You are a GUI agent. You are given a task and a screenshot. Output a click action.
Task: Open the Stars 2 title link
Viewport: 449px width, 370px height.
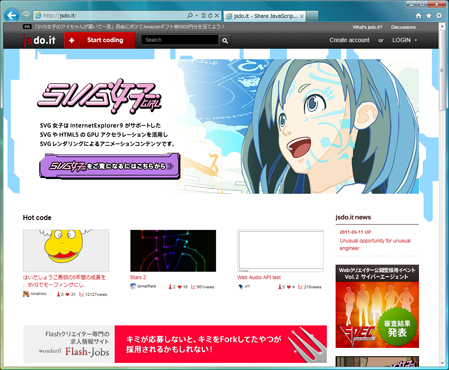click(x=138, y=277)
